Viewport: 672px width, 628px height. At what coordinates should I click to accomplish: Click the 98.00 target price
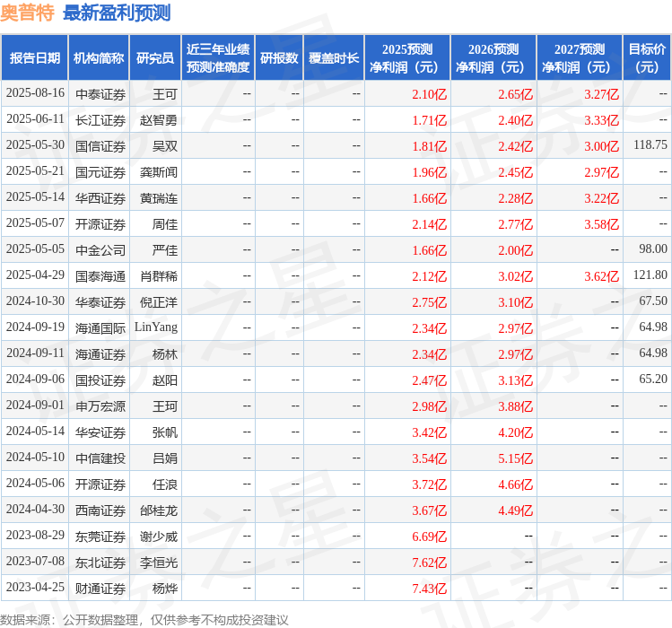653,249
